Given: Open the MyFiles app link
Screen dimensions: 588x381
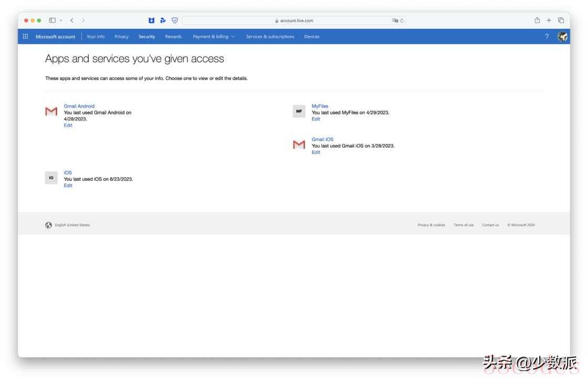Looking at the screenshot, I should pyautogui.click(x=320, y=106).
